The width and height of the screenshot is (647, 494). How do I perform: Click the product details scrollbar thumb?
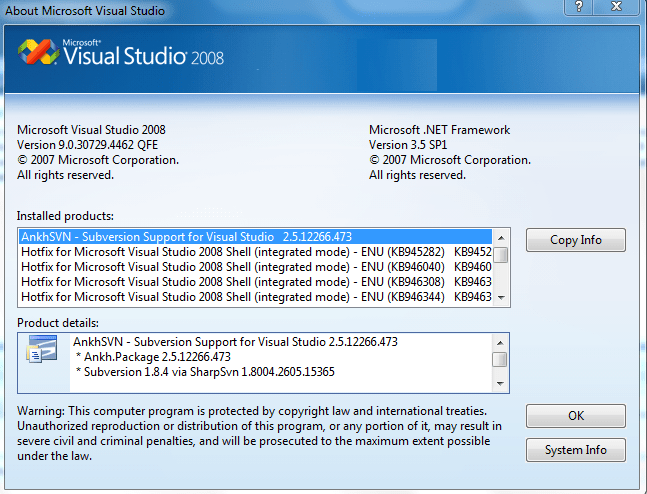click(500, 359)
